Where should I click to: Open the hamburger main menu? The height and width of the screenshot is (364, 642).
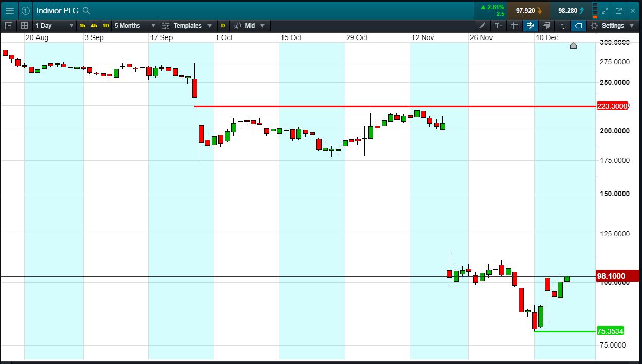click(x=9, y=10)
